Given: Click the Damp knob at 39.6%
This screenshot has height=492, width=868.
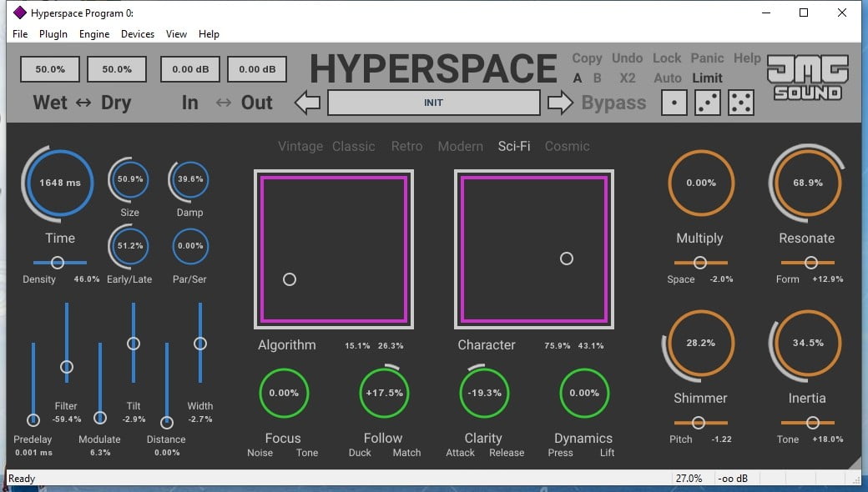Looking at the screenshot, I should coord(190,179).
